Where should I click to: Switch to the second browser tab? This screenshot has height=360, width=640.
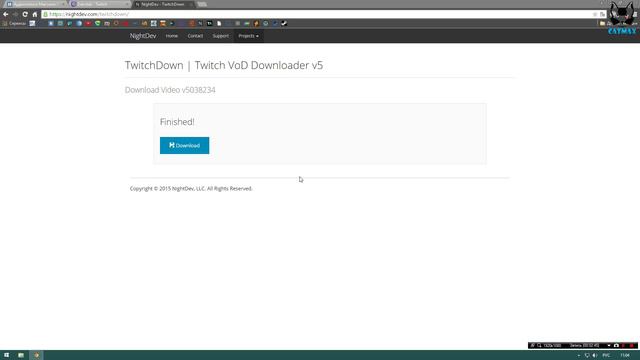(99, 4)
